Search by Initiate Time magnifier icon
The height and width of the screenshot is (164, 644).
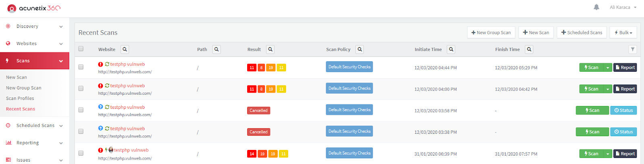(451, 49)
